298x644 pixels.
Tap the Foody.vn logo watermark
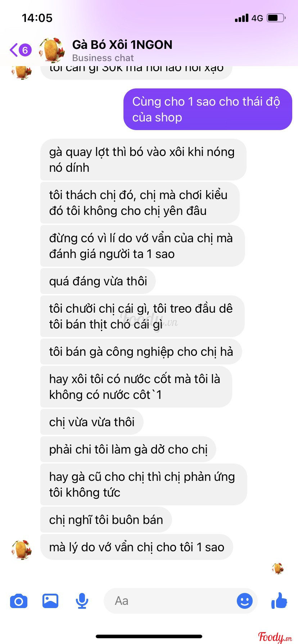(275, 637)
